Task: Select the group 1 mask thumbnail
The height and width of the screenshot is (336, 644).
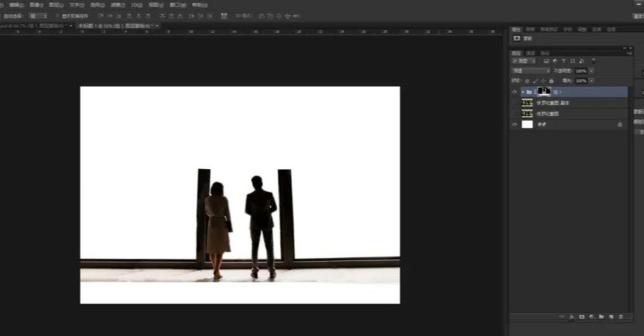Action: [544, 92]
